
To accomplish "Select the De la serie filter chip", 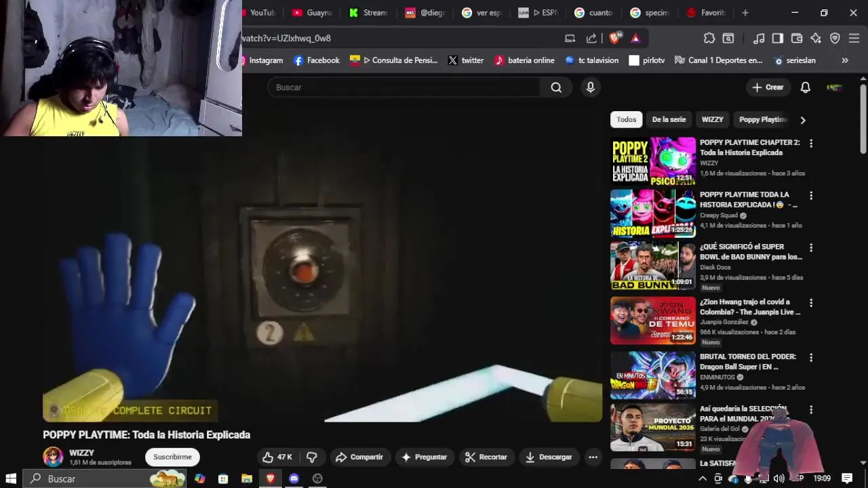I will pyautogui.click(x=669, y=120).
